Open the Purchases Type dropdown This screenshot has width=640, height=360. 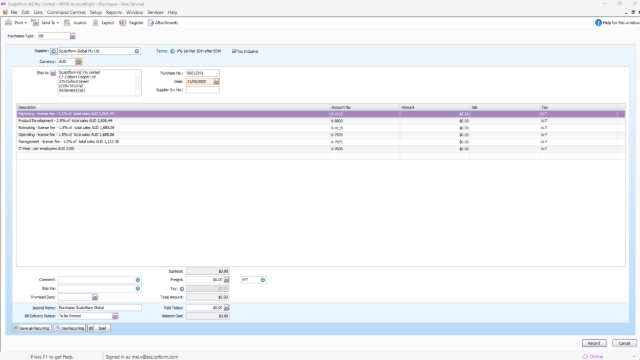[x=72, y=36]
